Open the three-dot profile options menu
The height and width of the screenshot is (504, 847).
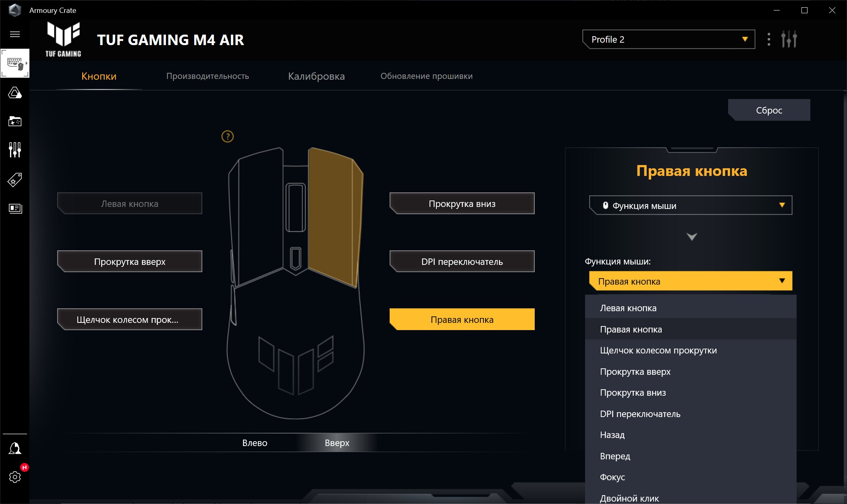[769, 39]
